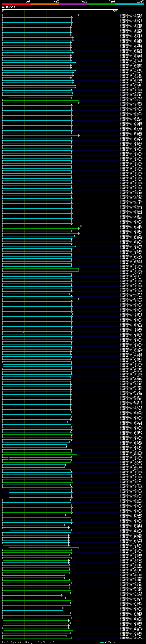The height and width of the screenshot is (644, 146).
Task: Click the green alignment bar for UniRef100_A7L6A1
Action: click(41, 103)
